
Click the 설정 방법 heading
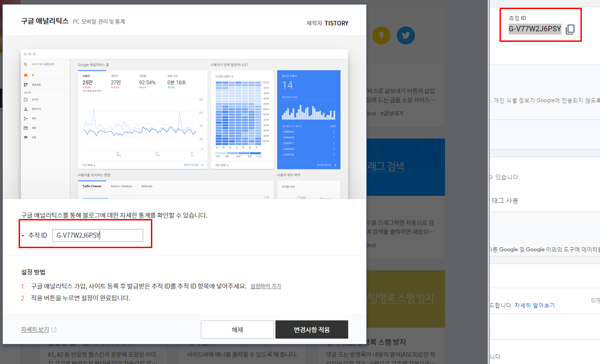pyautogui.click(x=33, y=272)
